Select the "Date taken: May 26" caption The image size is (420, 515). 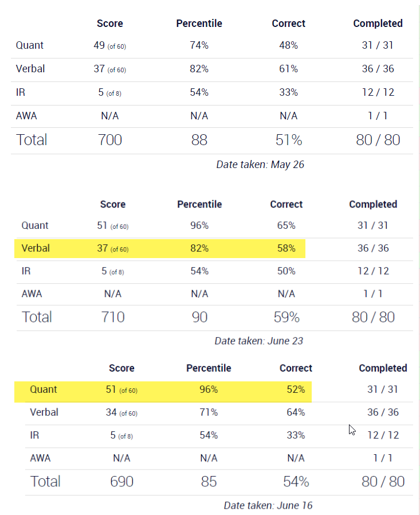coord(260,165)
